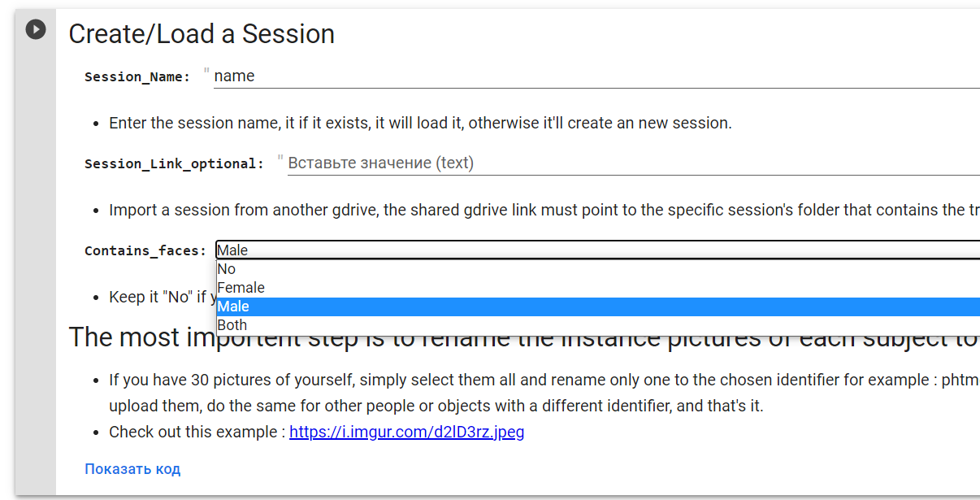Run the Create/Load a Session cell
Screen dimensions: 980x500
pyautogui.click(x=35, y=30)
